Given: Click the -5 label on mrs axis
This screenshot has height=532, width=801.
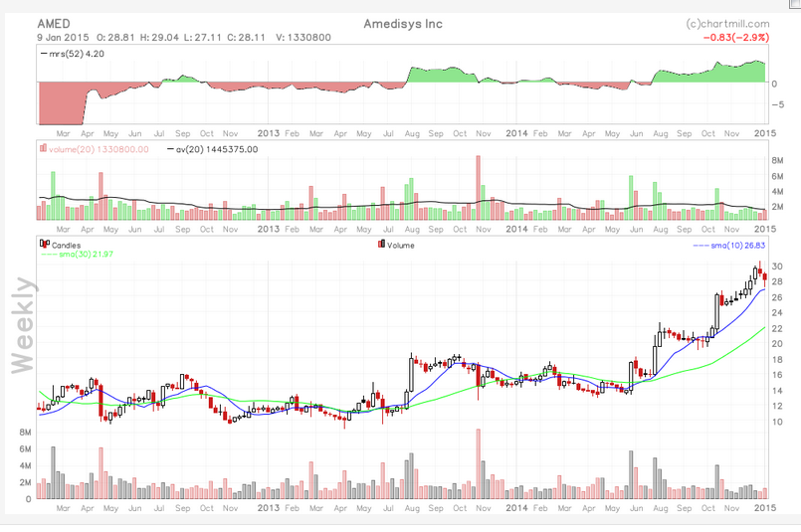Looking at the screenshot, I should click(x=778, y=104).
